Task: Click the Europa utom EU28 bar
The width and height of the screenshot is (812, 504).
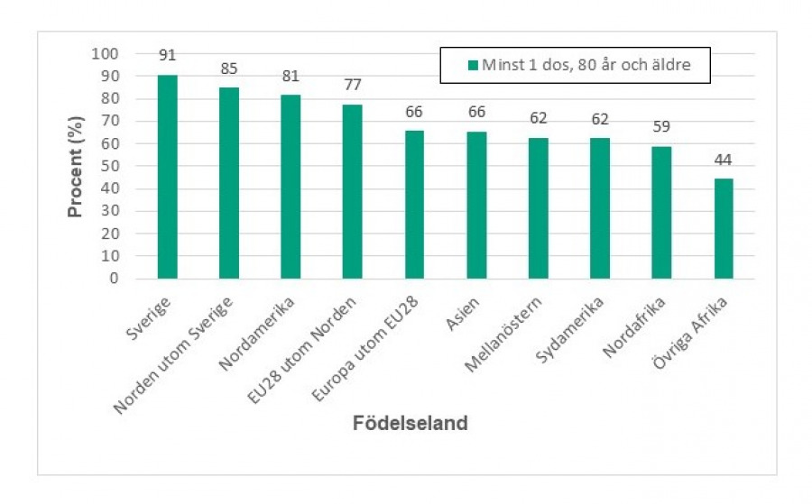Action: (414, 205)
